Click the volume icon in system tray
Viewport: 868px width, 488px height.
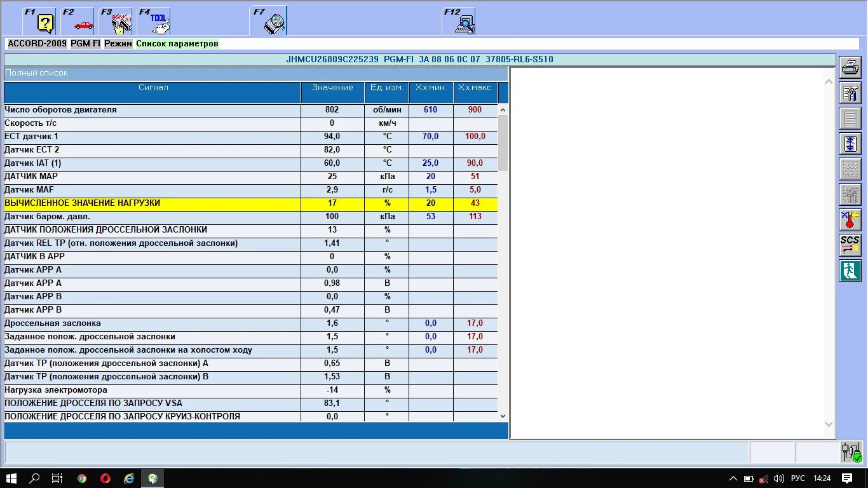(778, 478)
